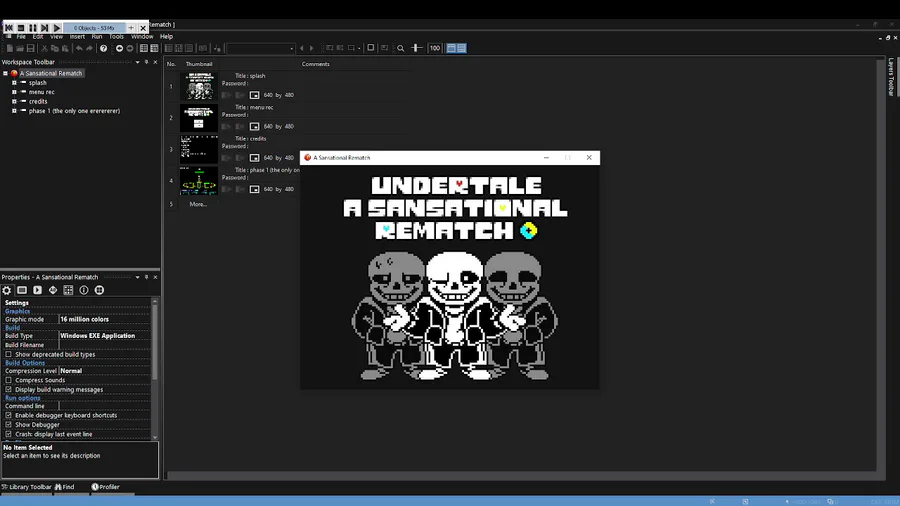Viewport: 900px width, 506px height.
Task: Click the Help question mark icon
Action: pos(103,48)
